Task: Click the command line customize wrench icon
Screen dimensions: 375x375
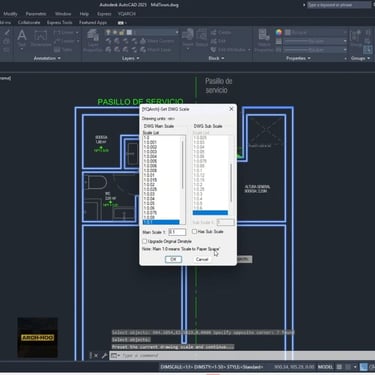Action: [x=104, y=356]
